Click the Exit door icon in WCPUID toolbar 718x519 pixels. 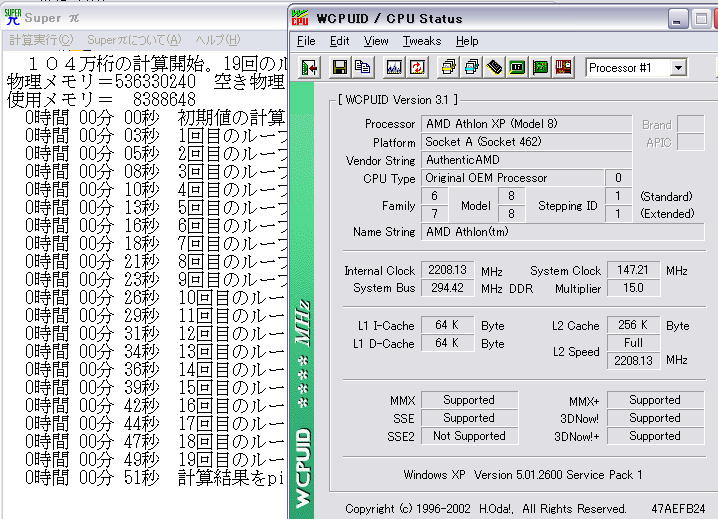[x=310, y=68]
